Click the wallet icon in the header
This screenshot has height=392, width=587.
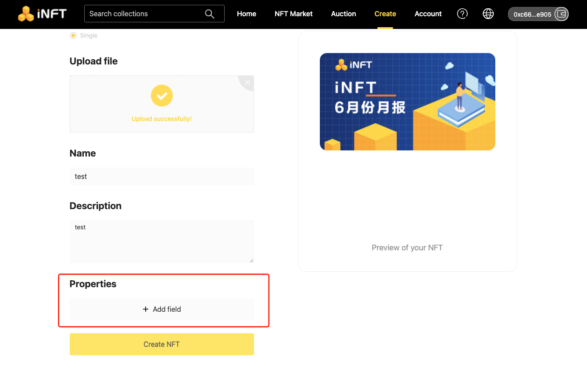[x=561, y=14]
